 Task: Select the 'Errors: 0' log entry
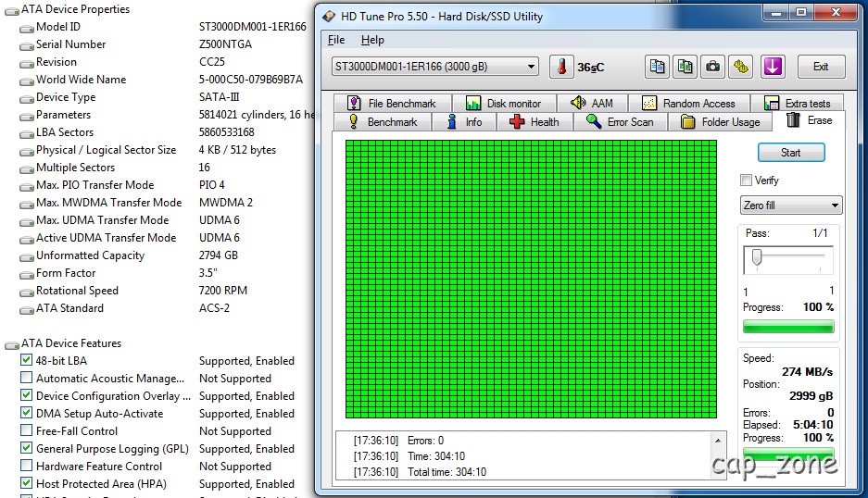point(398,441)
